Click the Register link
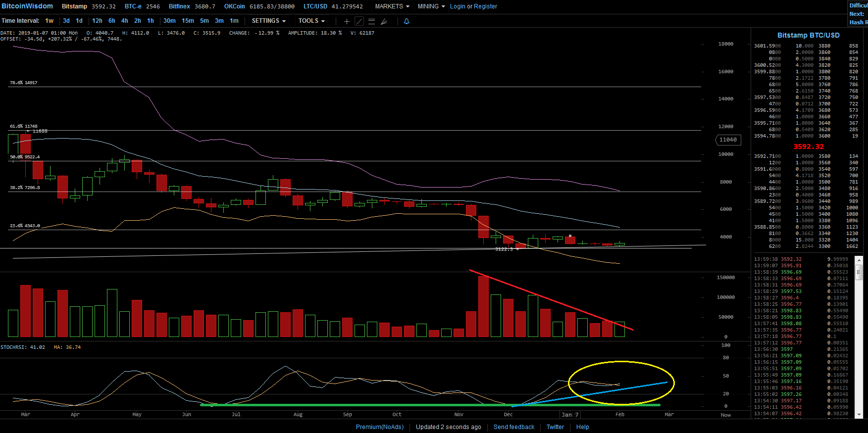 (485, 6)
